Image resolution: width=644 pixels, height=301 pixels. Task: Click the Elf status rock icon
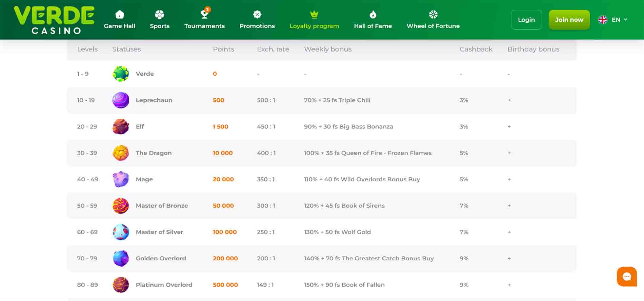coord(121,127)
